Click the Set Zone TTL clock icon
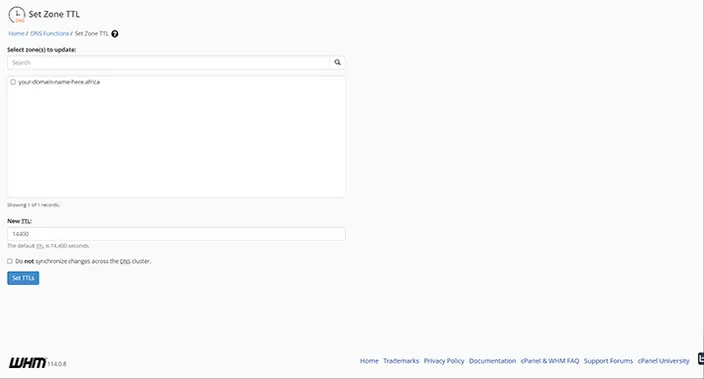The height and width of the screenshot is (379, 704). tap(17, 14)
